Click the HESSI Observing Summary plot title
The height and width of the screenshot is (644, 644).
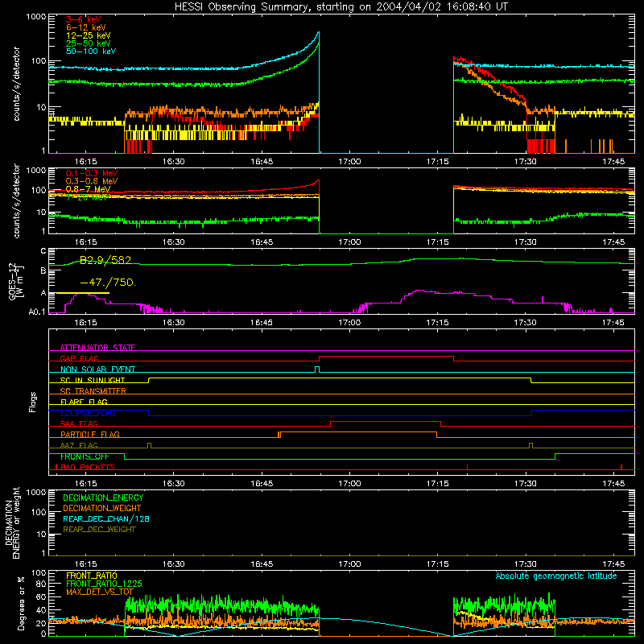[341, 7]
